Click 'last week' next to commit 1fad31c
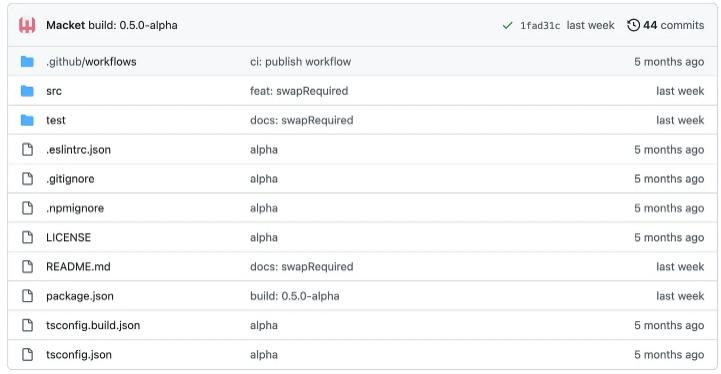This screenshot has height=374, width=721. coord(590,25)
